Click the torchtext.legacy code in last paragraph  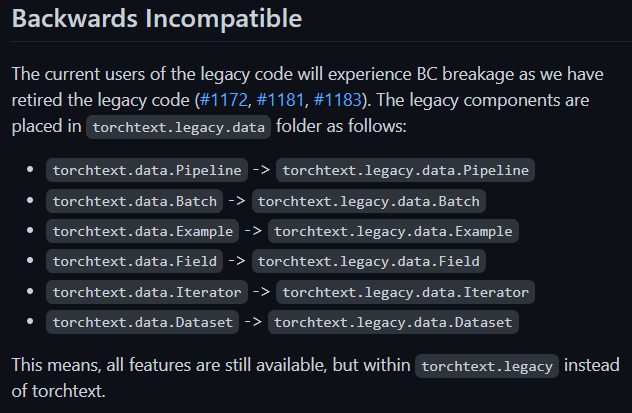click(488, 366)
